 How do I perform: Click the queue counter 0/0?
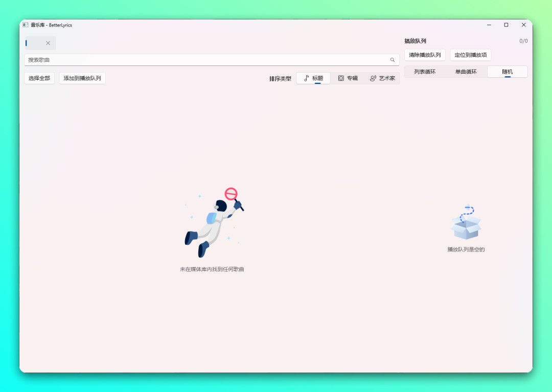[x=523, y=41]
